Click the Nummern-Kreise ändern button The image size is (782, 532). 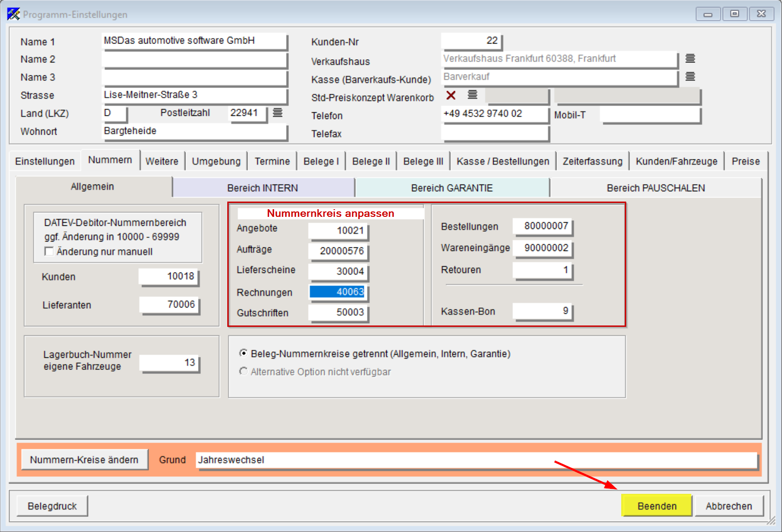point(84,460)
